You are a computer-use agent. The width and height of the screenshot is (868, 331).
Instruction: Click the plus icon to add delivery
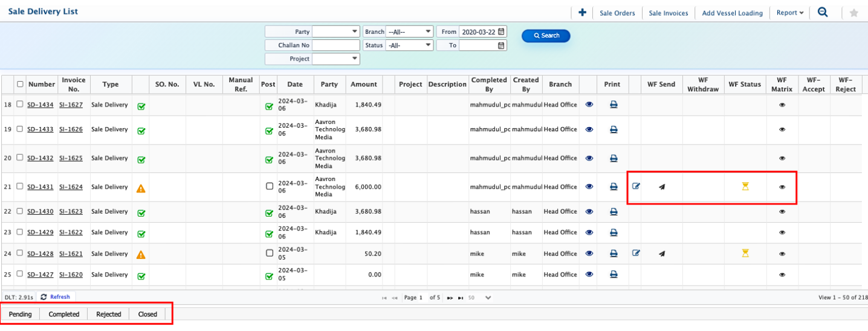click(x=582, y=13)
